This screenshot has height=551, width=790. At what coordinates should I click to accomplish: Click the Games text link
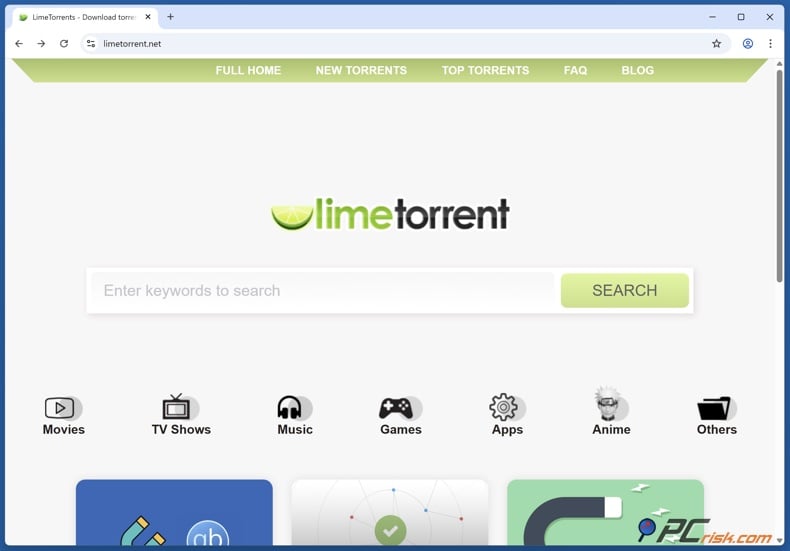pos(401,430)
